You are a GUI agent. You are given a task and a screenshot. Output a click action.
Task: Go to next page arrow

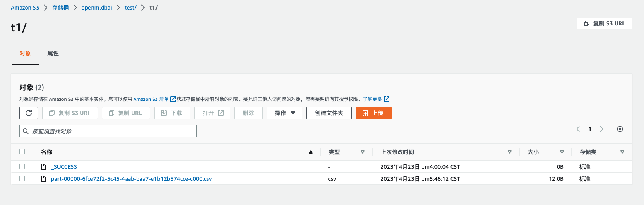point(601,129)
